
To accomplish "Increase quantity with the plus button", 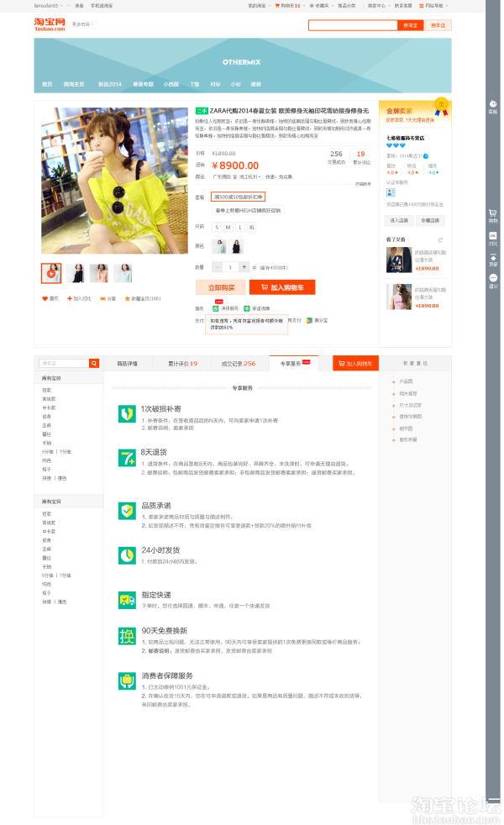I will (x=244, y=267).
